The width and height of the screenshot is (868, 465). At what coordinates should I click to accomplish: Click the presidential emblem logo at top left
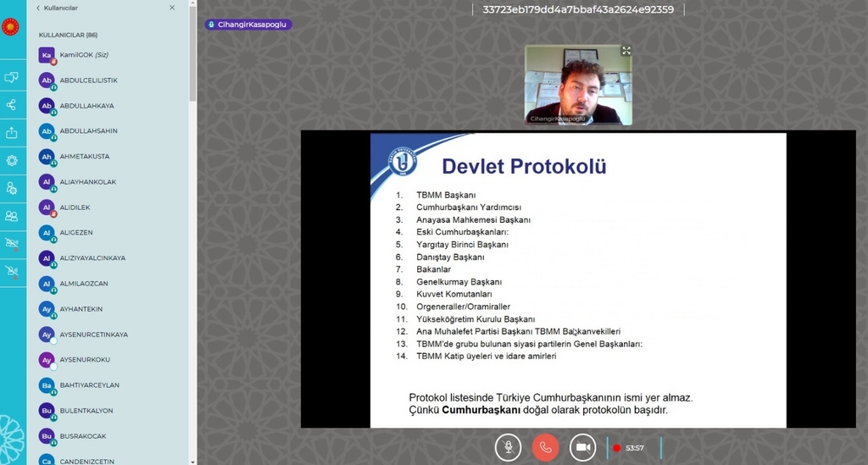[12, 20]
